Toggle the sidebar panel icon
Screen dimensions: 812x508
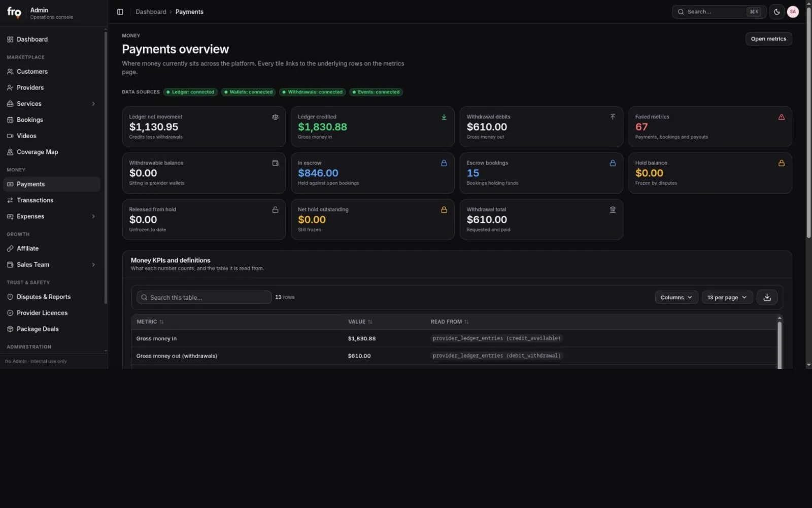point(120,12)
